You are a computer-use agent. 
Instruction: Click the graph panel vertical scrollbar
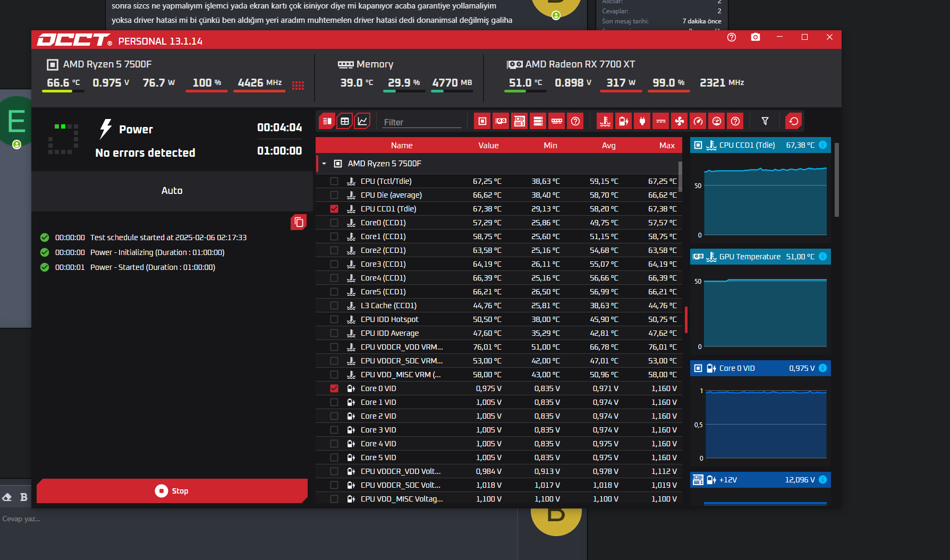pyautogui.click(x=837, y=180)
